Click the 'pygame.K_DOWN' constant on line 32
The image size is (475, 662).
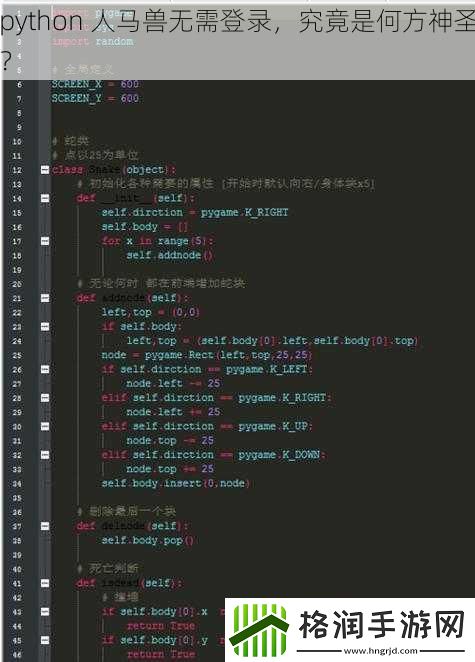point(280,455)
